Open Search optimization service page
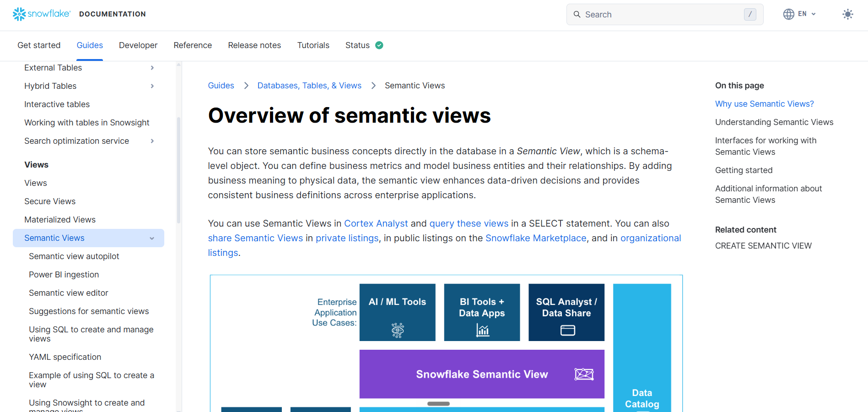This screenshot has height=412, width=868. point(77,141)
